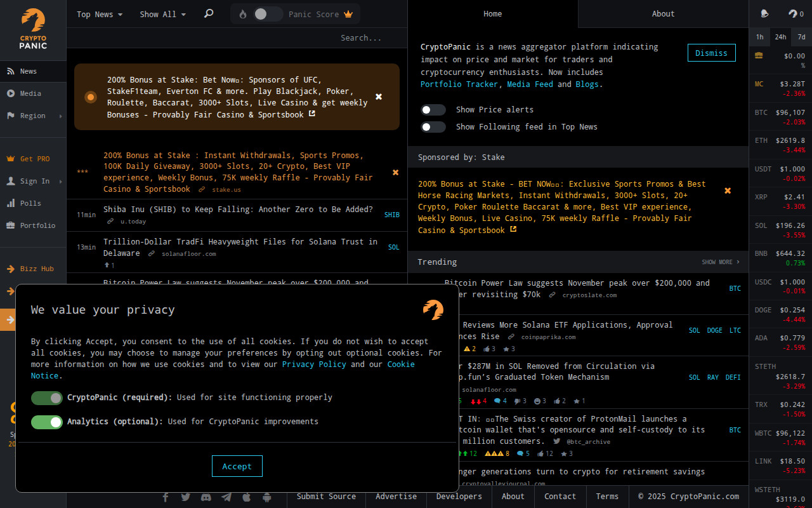This screenshot has height=508, width=812.
Task: Open the Portfolio Tracker link
Action: [x=459, y=84]
